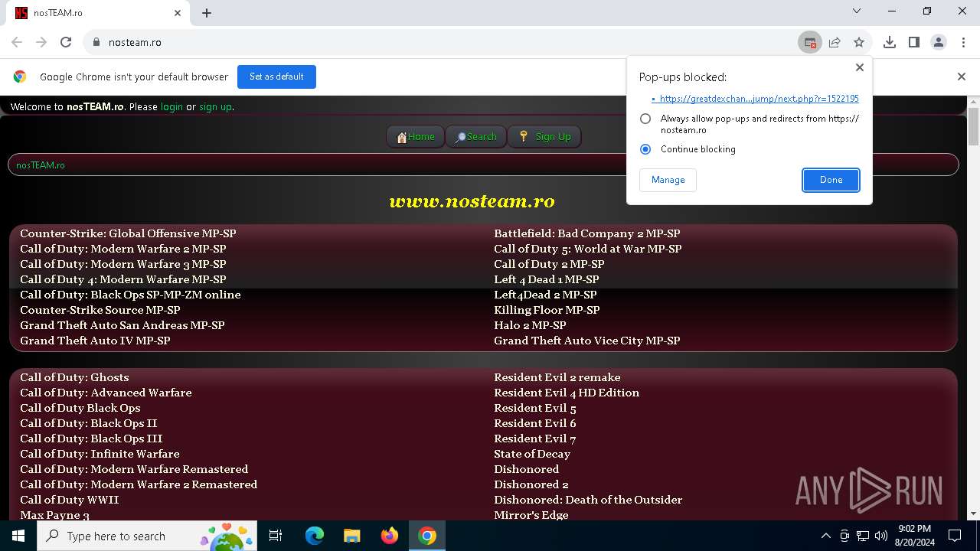This screenshot has height=551, width=980.
Task: Close the Pop-ups blocked bubble
Action: click(x=860, y=67)
